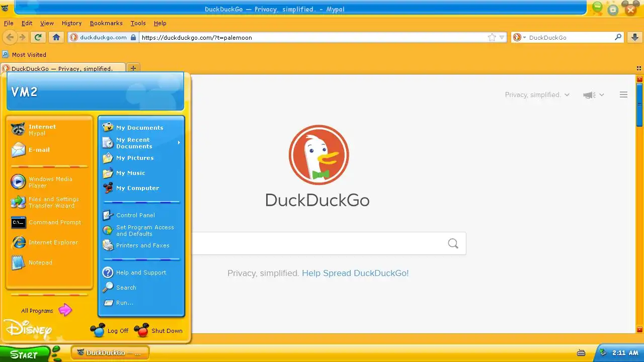Open the URL history dropdown arrow
Screen dimensions: 644x362
click(x=502, y=37)
